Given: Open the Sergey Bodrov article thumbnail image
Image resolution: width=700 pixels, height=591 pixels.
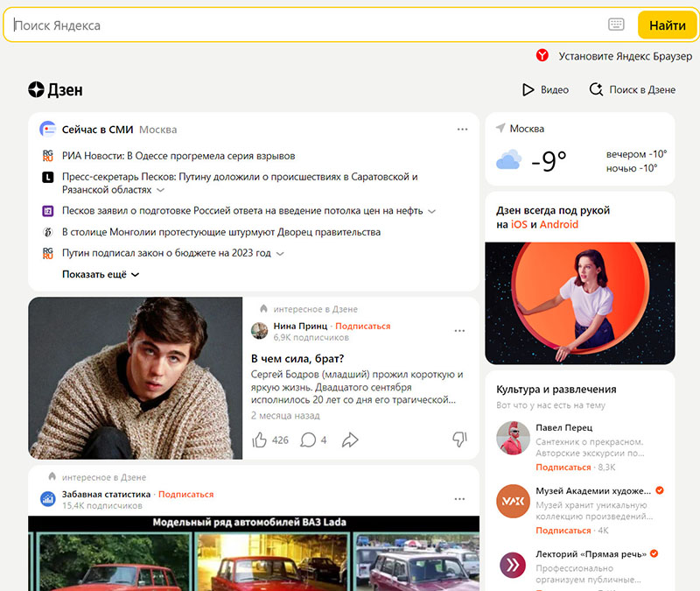Looking at the screenshot, I should pyautogui.click(x=136, y=378).
